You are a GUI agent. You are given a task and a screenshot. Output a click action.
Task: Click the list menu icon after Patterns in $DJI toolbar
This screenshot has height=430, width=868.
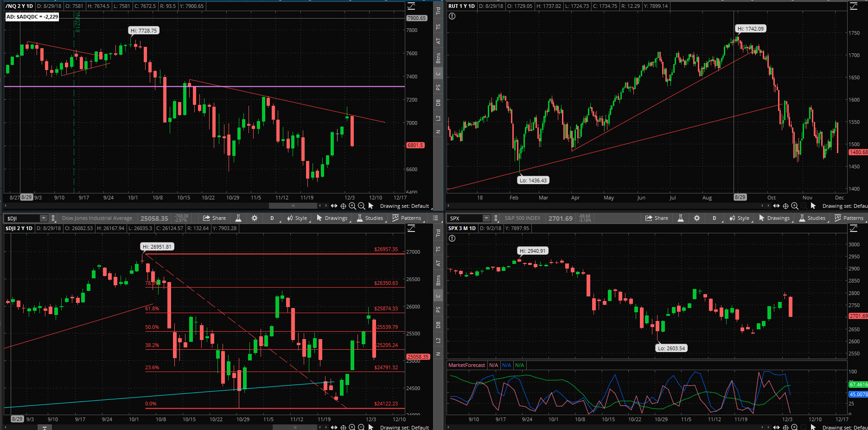435,218
